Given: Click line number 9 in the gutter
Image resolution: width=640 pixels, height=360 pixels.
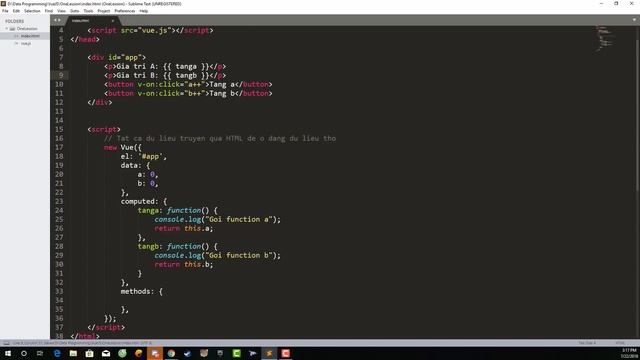Looking at the screenshot, I should pos(61,75).
